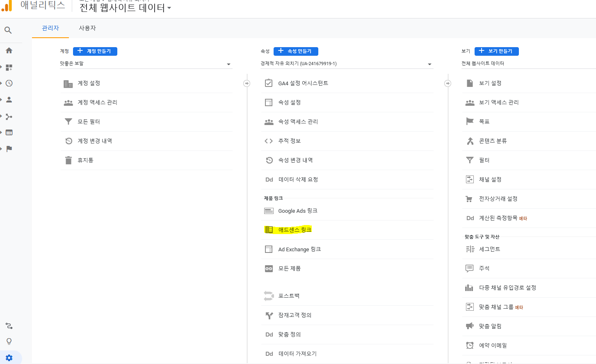Expand the Realtime sidebar section arrow
This screenshot has width=596, height=364.
pyautogui.click(x=1, y=83)
